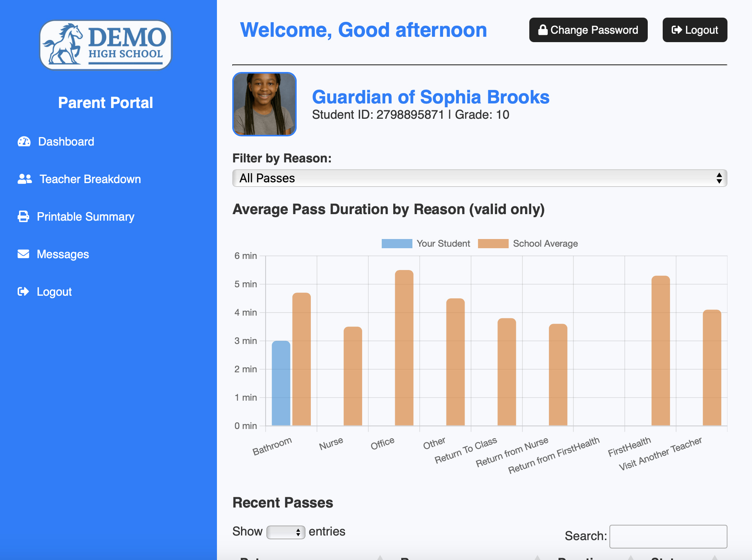
Task: Click the Change Password button
Action: pyautogui.click(x=588, y=29)
